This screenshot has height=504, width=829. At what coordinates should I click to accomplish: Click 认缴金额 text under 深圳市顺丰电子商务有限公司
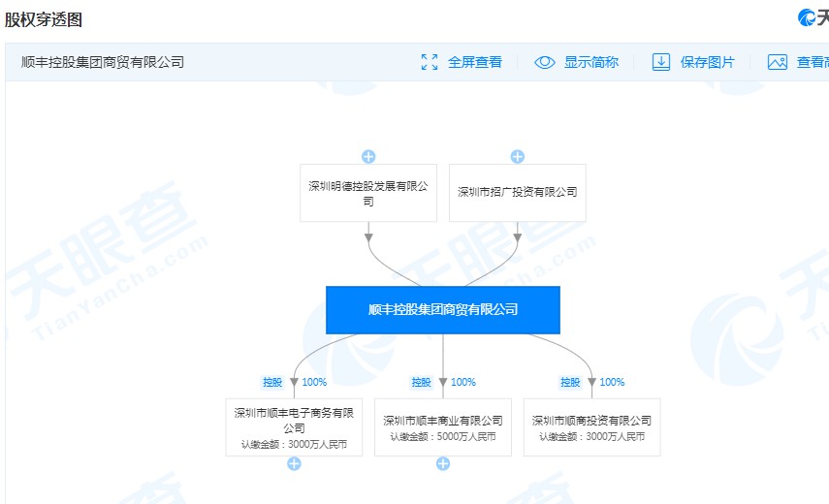[x=294, y=444]
